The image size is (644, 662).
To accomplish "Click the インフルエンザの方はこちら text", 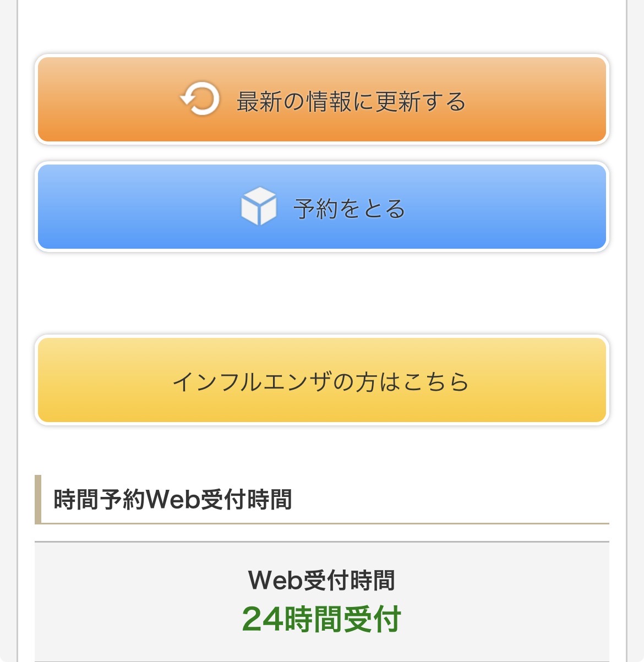I will tap(321, 382).
